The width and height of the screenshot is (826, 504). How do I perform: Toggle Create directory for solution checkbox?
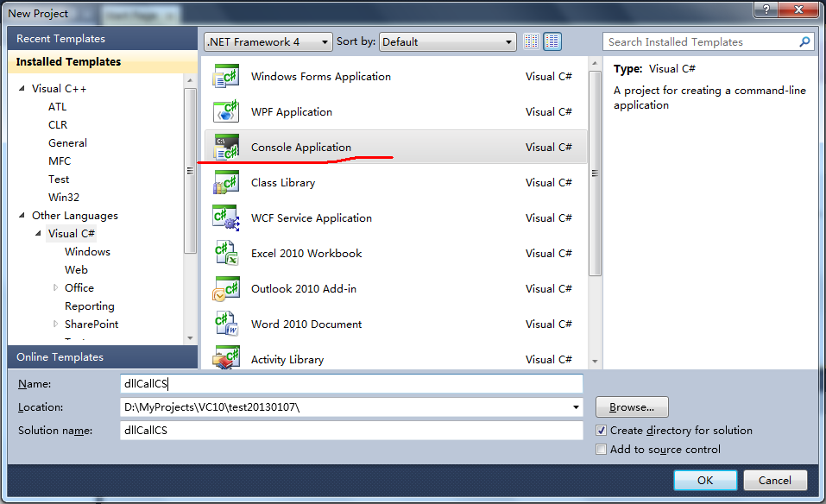click(601, 431)
